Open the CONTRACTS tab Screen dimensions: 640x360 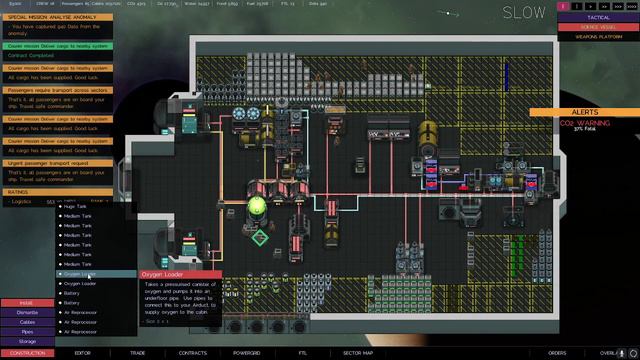193,353
